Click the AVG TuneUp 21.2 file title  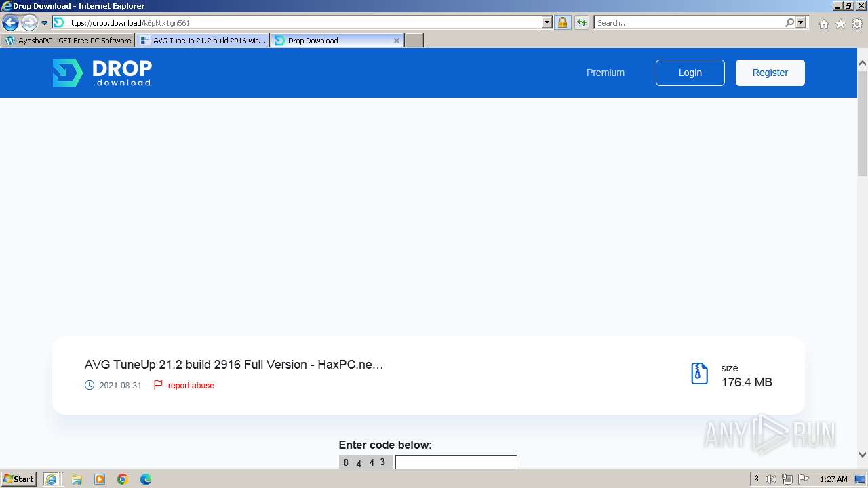[234, 365]
